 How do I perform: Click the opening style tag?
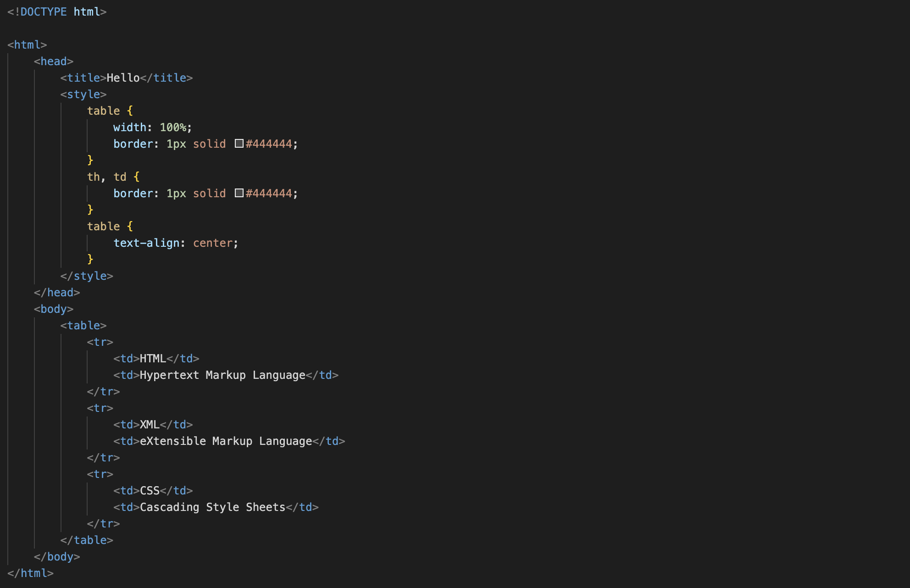83,94
